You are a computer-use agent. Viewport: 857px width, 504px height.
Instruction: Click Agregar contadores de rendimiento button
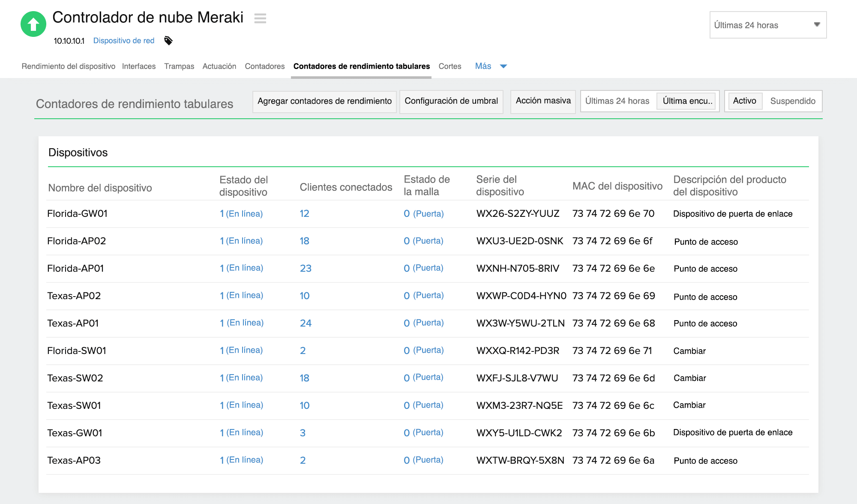324,102
